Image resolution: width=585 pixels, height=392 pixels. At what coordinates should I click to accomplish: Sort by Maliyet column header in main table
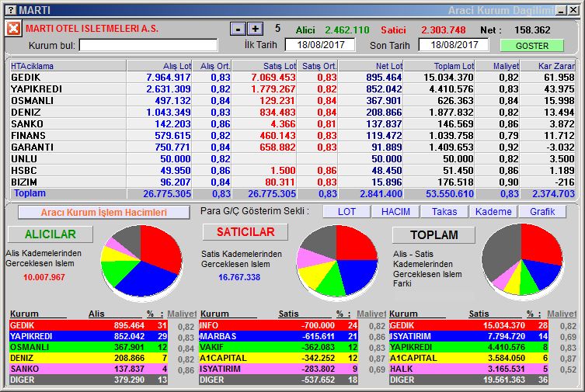[x=497, y=66]
